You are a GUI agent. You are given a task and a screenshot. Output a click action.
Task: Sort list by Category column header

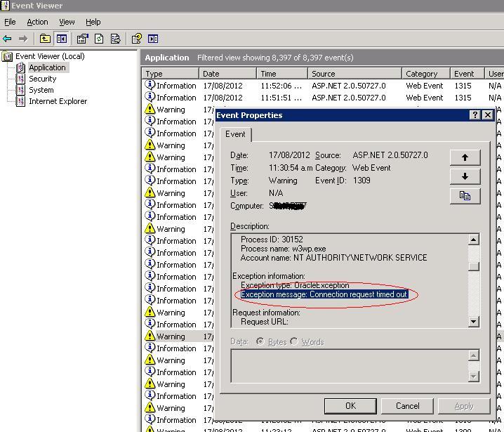(x=426, y=74)
